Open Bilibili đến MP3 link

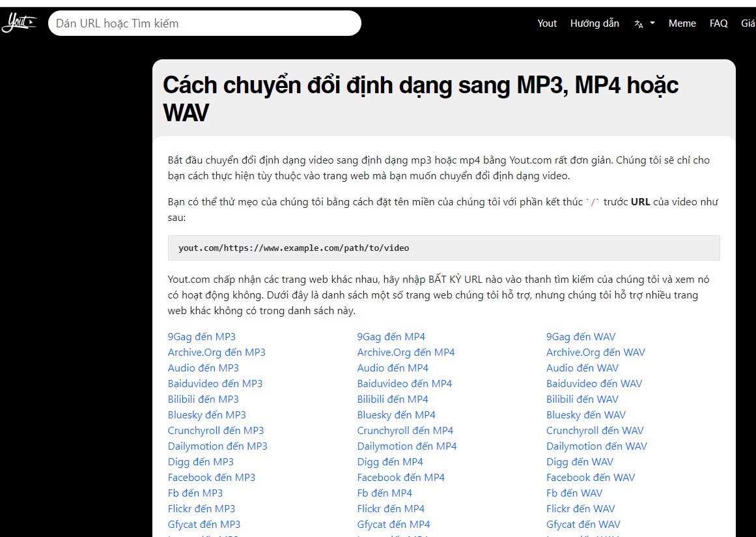[x=203, y=399]
